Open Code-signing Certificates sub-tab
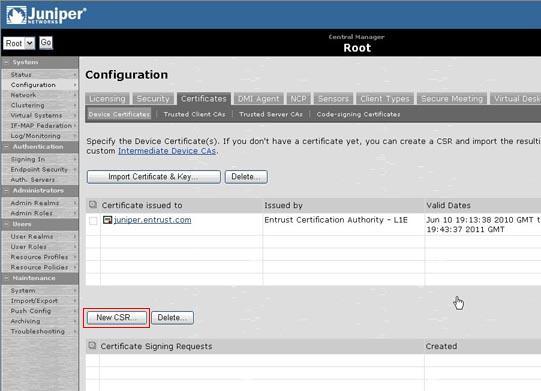541x391 pixels. tap(358, 114)
